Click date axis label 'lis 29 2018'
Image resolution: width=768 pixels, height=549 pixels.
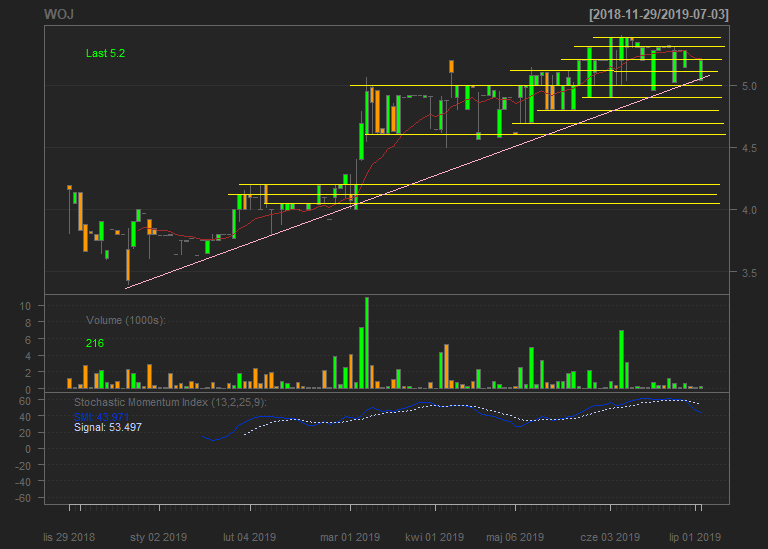(69, 537)
